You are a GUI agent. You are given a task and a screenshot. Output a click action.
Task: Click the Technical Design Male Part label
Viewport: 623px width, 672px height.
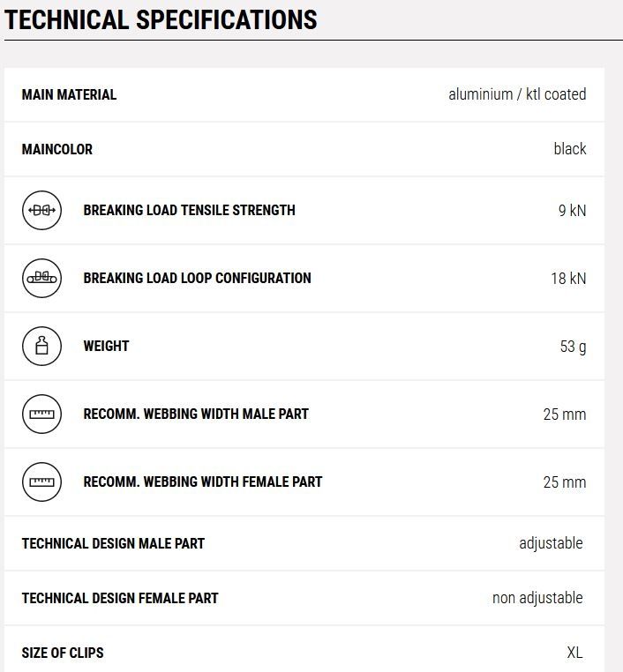(113, 544)
